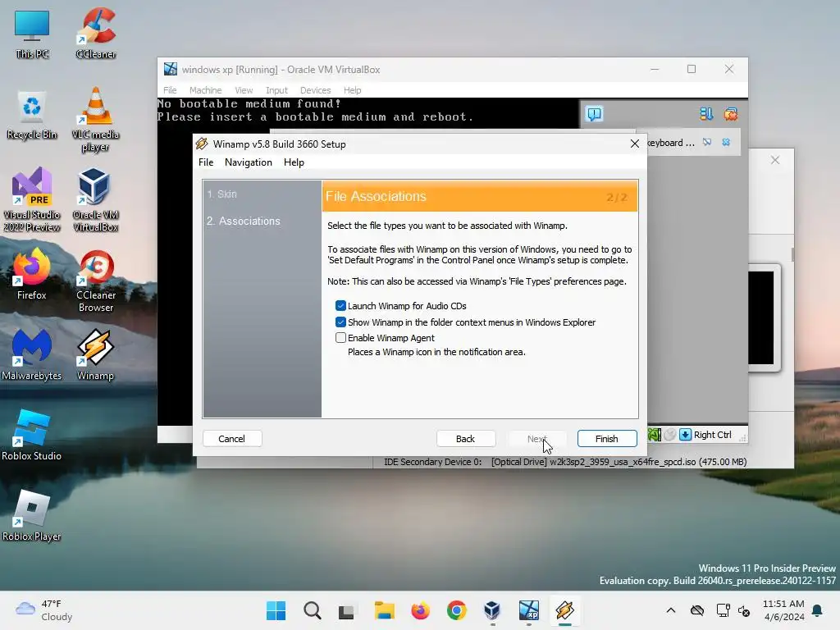Open CCleaner desktop shortcut
Screen dimensions: 840x630
click(x=95, y=33)
